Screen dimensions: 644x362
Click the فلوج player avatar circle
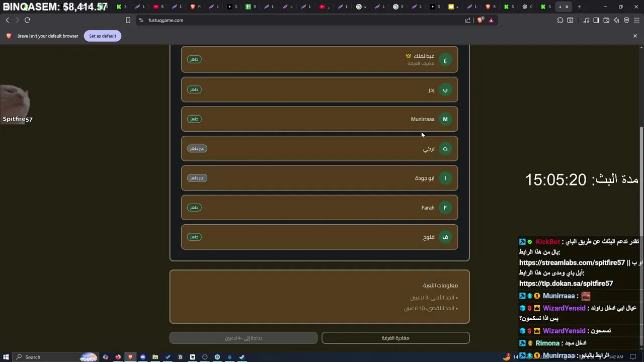pyautogui.click(x=445, y=237)
